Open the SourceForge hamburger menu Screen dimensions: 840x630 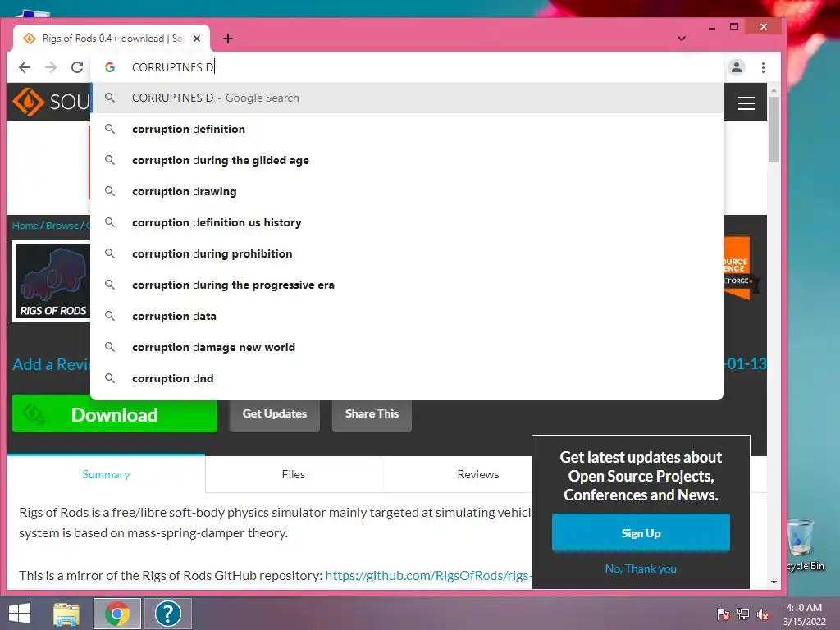click(746, 103)
